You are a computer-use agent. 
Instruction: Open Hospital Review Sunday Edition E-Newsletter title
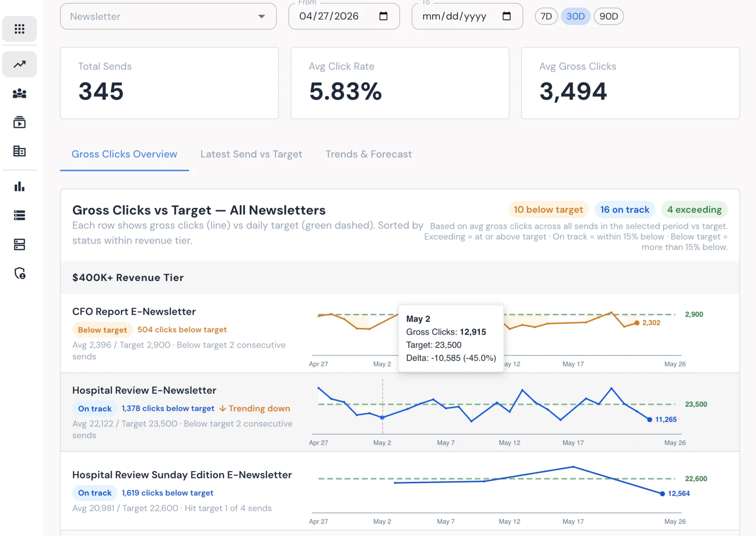tap(182, 475)
